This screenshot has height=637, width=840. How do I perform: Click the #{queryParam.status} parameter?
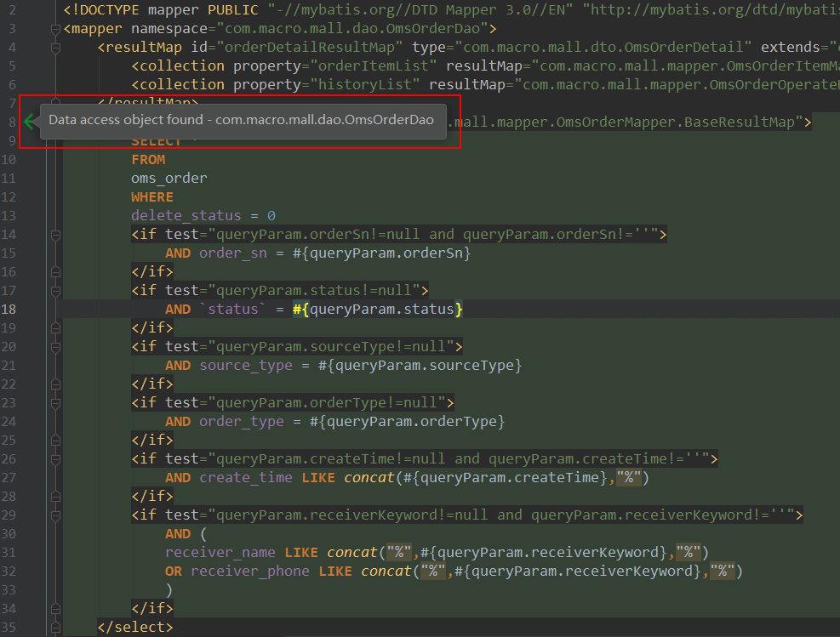coord(378,310)
